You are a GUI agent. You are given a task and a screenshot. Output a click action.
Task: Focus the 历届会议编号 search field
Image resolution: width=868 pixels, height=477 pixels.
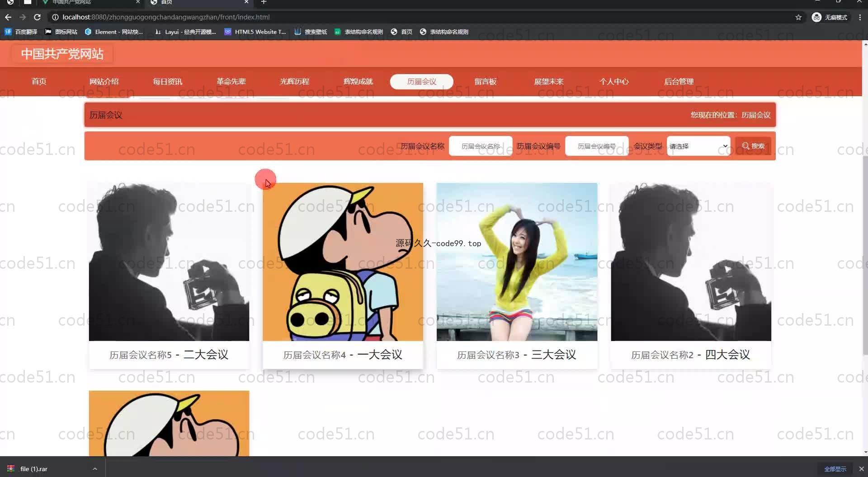pos(597,146)
